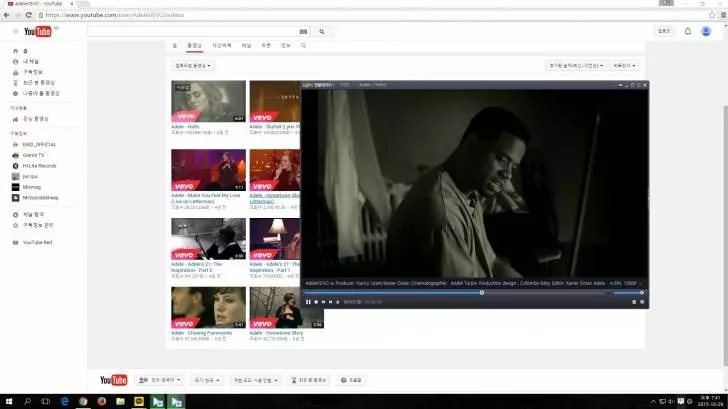Expand the grid view dropdown

click(x=624, y=66)
